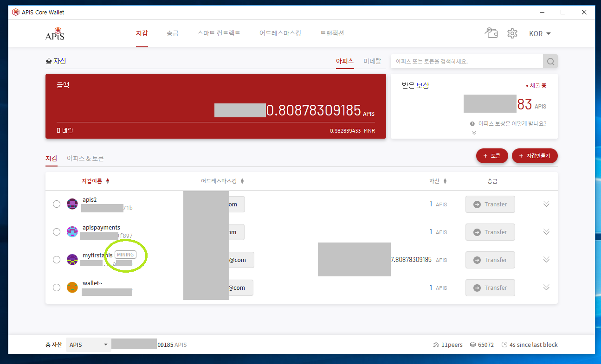The height and width of the screenshot is (364, 601).
Task: Open the KOR language dropdown
Action: point(540,34)
